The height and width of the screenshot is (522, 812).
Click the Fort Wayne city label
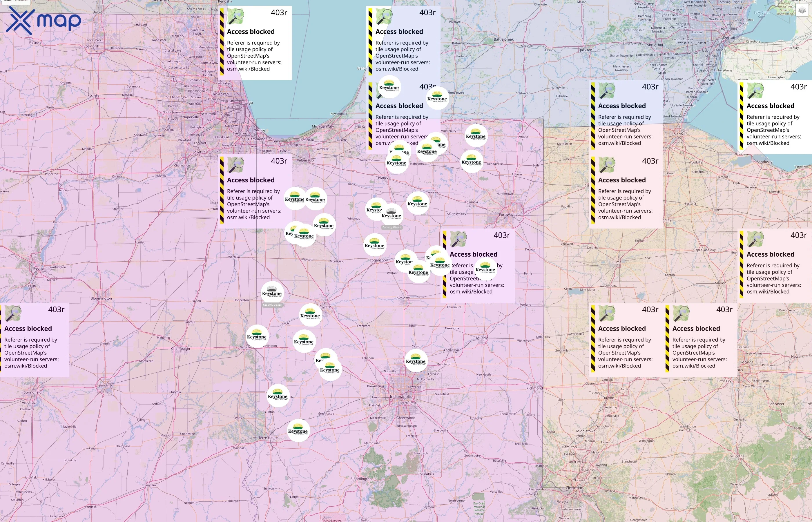pyautogui.click(x=508, y=215)
